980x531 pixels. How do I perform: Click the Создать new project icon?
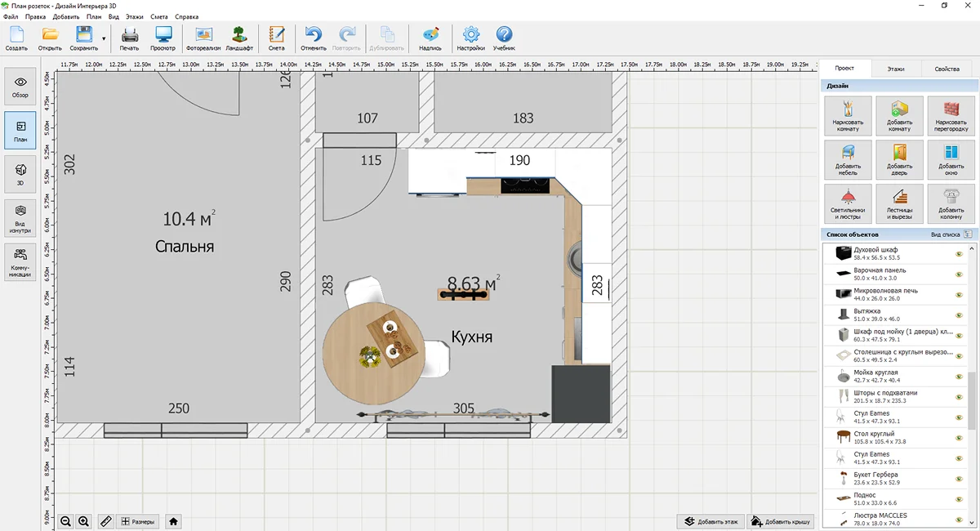coord(16,38)
